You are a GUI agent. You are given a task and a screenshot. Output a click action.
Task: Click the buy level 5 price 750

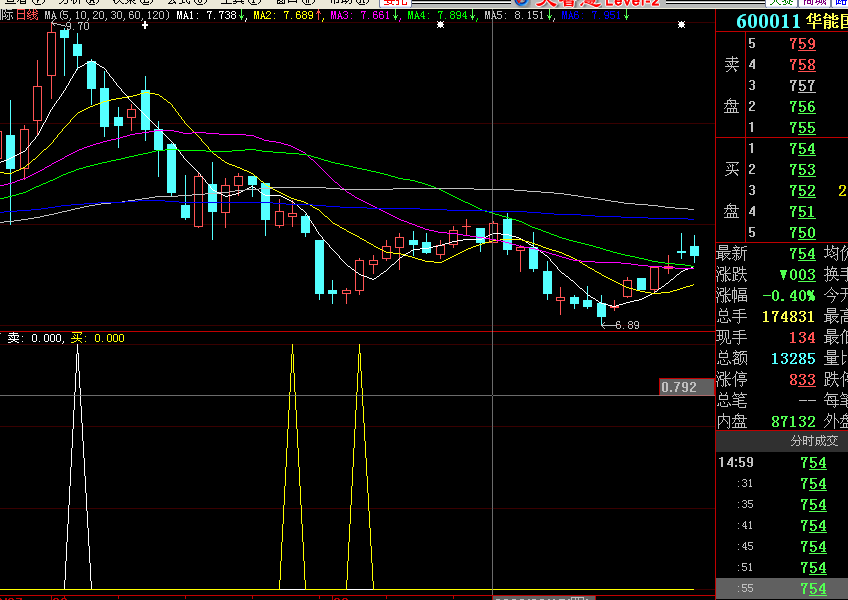pyautogui.click(x=802, y=233)
